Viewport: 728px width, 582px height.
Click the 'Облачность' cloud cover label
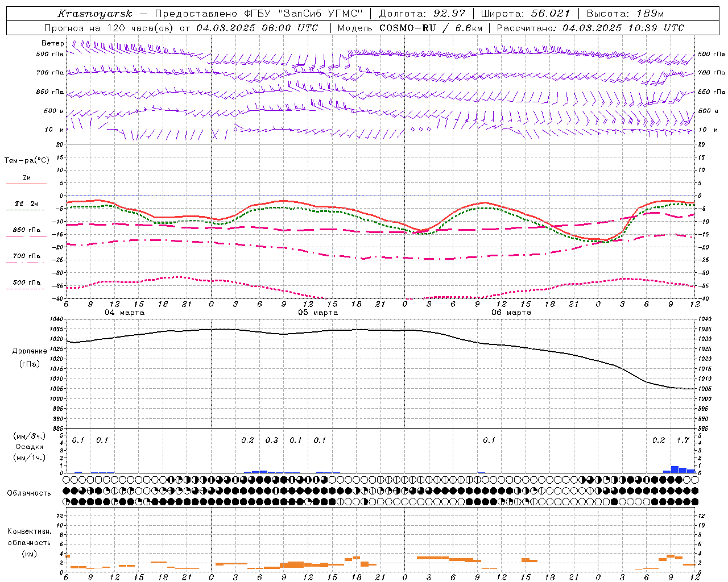click(x=29, y=493)
